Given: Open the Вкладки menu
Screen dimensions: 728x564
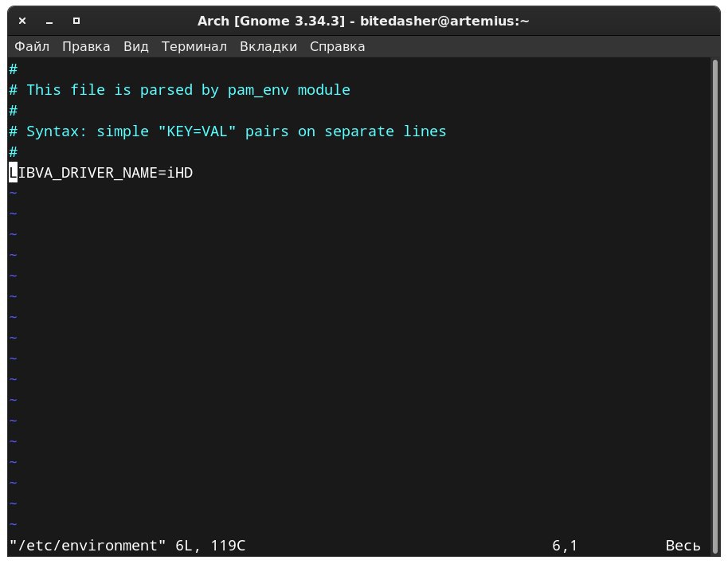Looking at the screenshot, I should 268,46.
